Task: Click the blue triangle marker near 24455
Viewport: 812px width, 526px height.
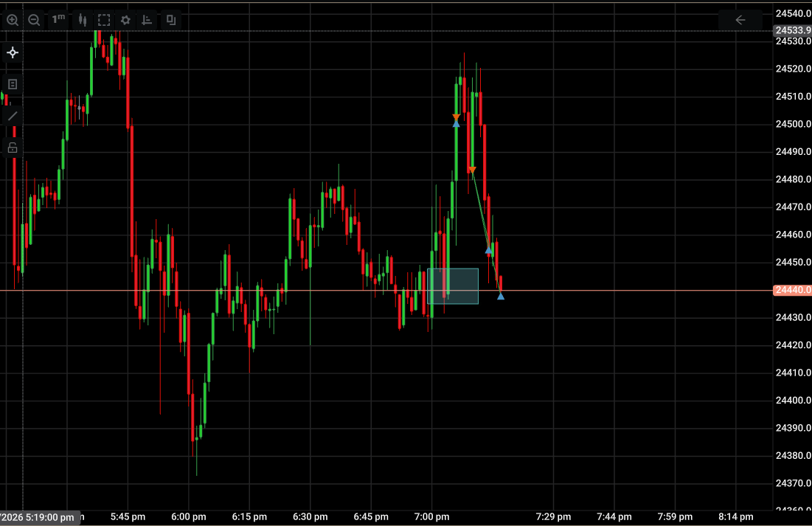Action: coord(488,250)
